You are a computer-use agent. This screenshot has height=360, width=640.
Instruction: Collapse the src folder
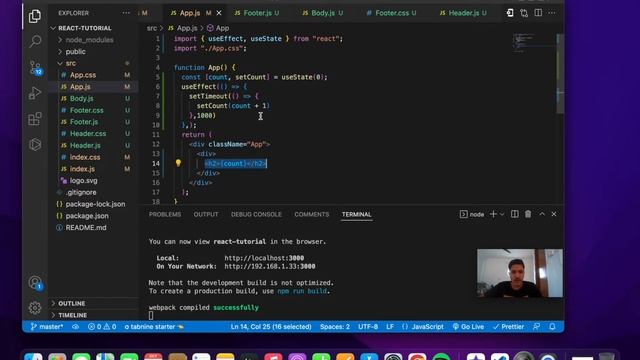pos(71,63)
